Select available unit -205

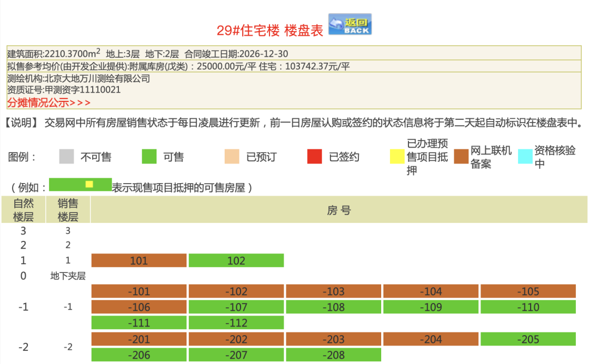pos(527,339)
